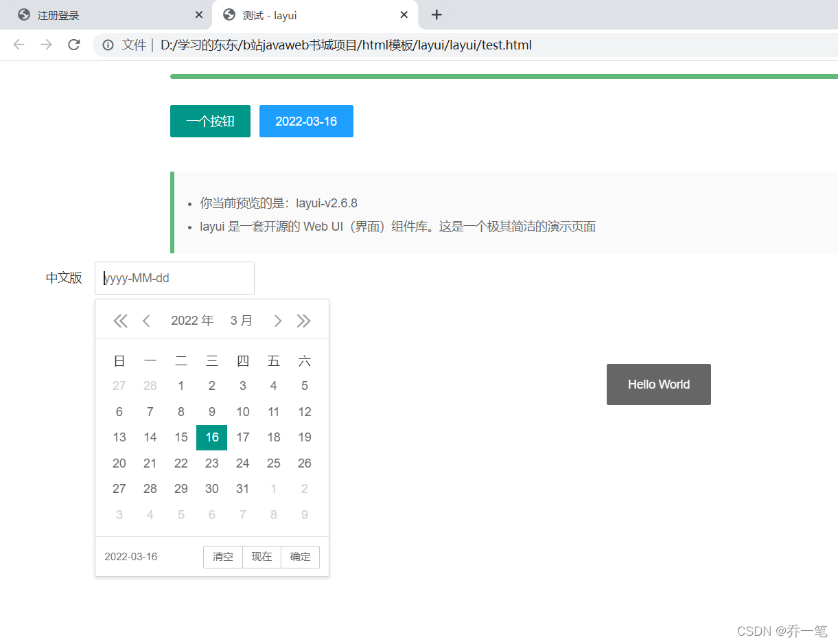
Task: Open new tab with plus icon
Action: tap(437, 15)
